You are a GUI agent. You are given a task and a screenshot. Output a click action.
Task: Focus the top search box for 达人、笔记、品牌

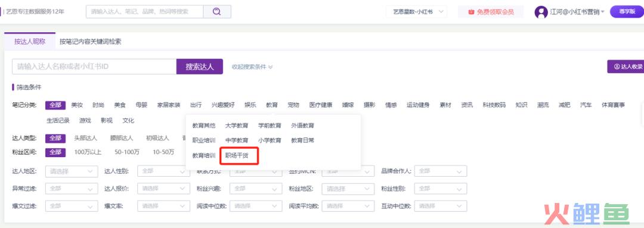(x=144, y=12)
